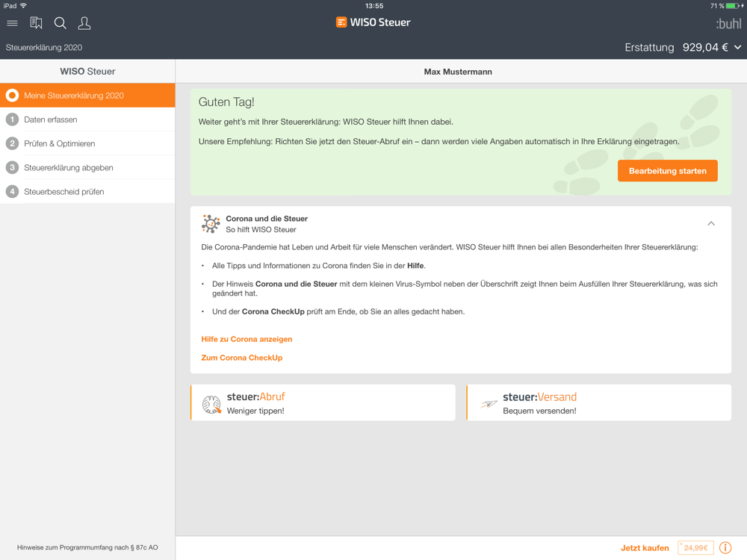Open Prüfen & Optimieren step
Screen dimensions: 747x560
pos(87,143)
